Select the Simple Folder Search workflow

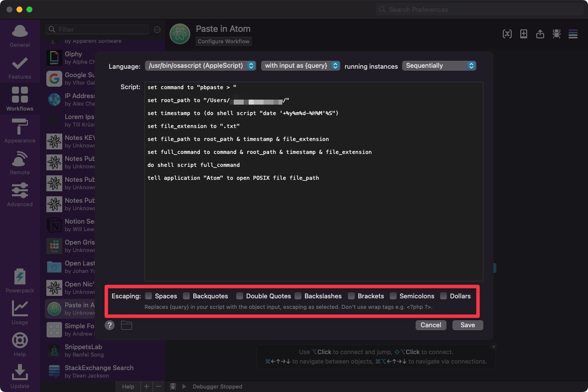click(70, 330)
